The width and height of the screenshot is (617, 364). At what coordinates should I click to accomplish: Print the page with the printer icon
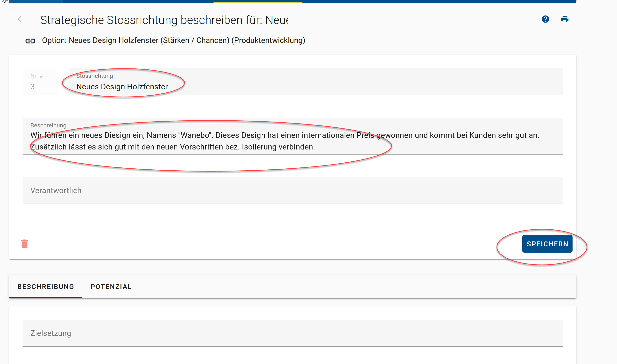[565, 19]
